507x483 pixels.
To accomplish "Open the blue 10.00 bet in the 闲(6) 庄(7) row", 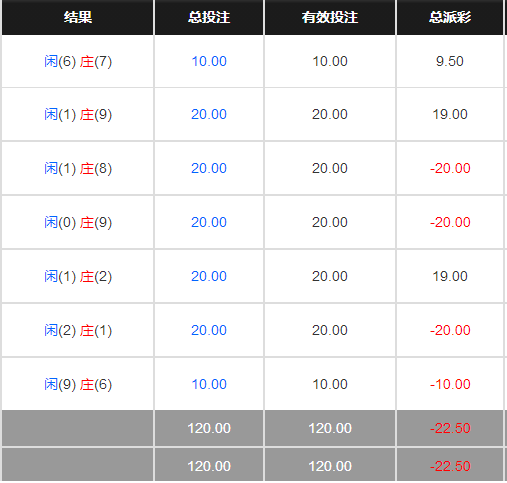I will click(x=209, y=61).
